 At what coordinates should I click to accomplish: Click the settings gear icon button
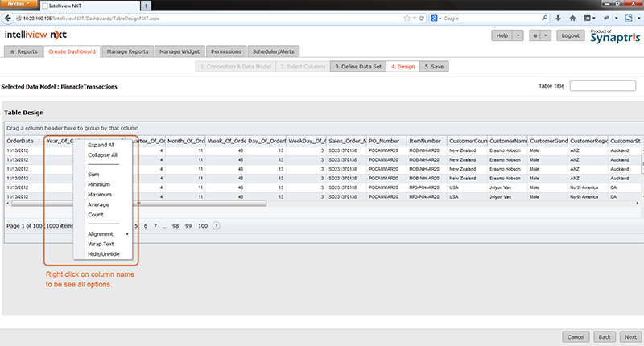535,35
